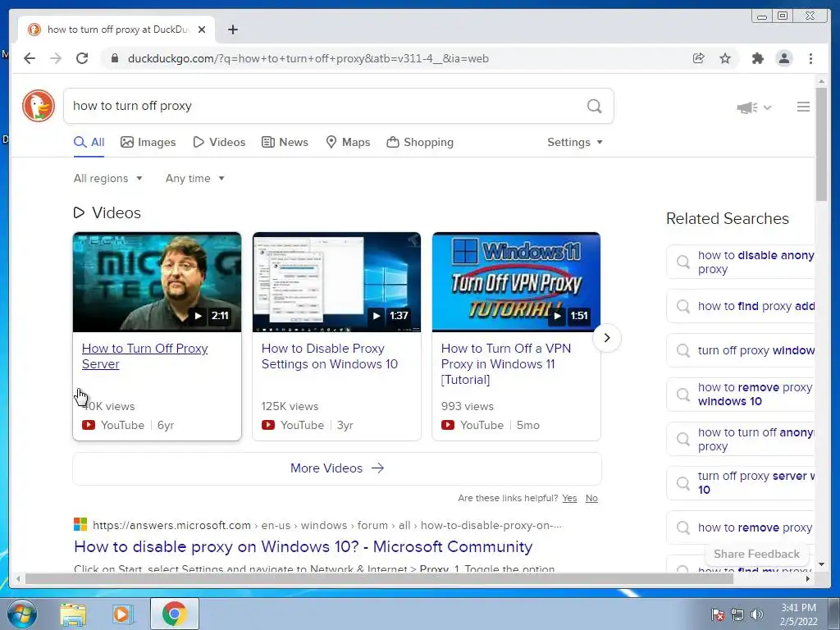Open How to Disable Proxy Settings on Windows 10
The height and width of the screenshot is (630, 840).
point(330,356)
